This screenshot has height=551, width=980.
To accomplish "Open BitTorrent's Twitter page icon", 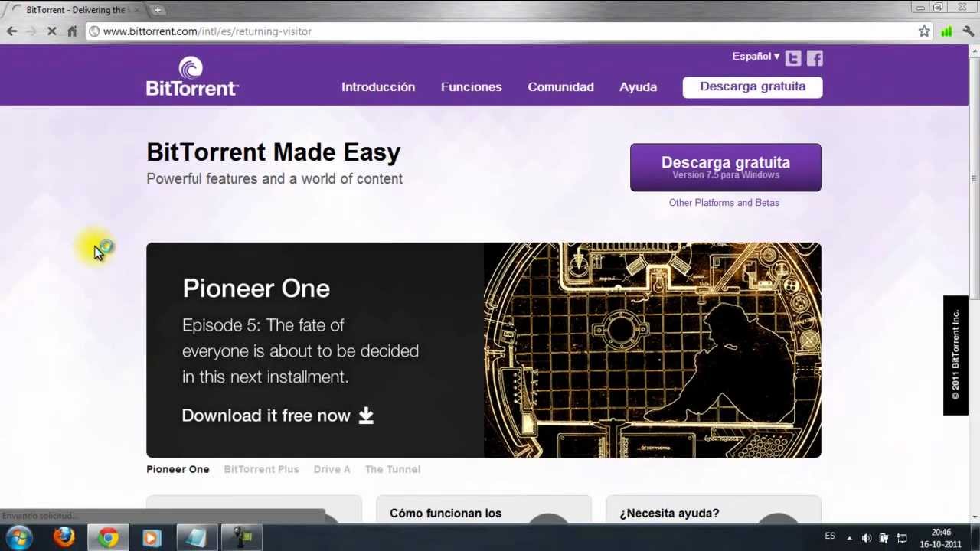I will [x=793, y=58].
